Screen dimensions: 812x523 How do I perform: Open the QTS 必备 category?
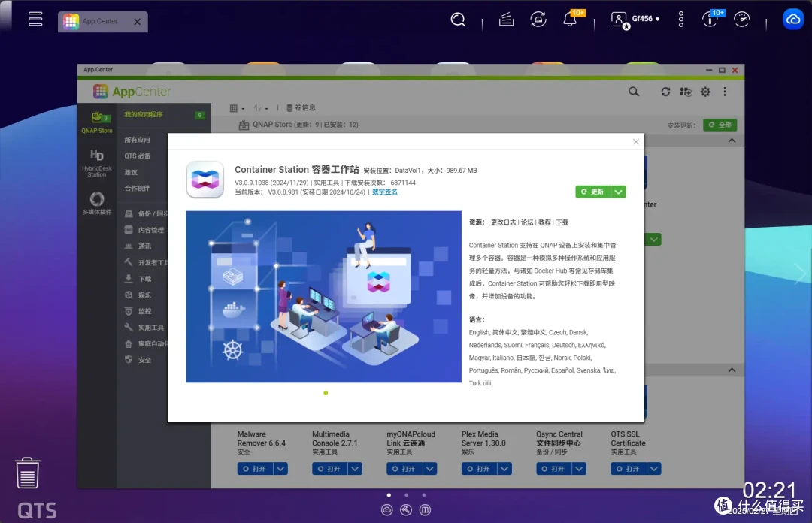point(138,156)
